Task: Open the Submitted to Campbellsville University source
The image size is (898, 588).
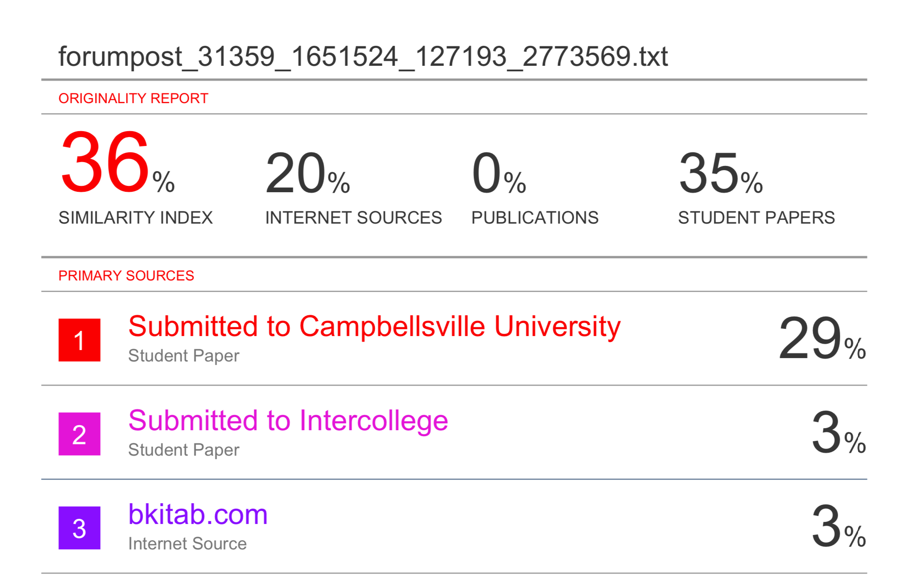Action: point(374,327)
